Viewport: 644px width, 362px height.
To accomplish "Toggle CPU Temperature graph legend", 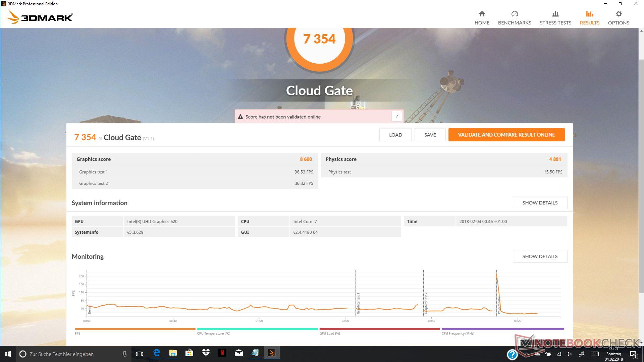I will coord(257,329).
